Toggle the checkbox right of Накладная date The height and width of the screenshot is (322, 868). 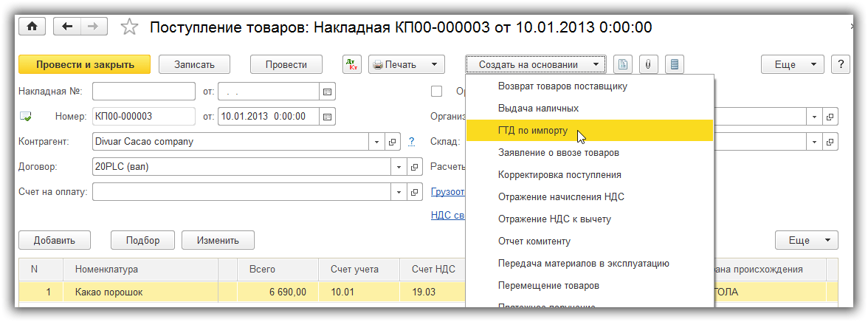436,92
